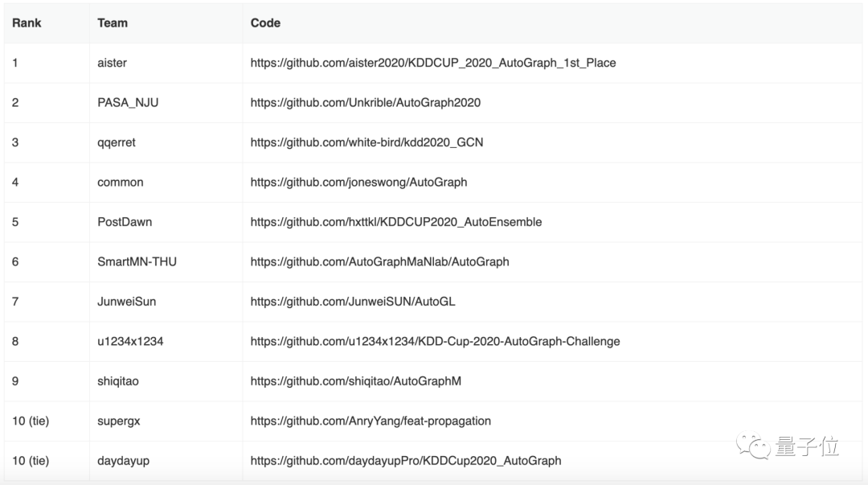This screenshot has height=485, width=868.
Task: Click the WeChat logo icon in the watermark
Action: (755, 446)
